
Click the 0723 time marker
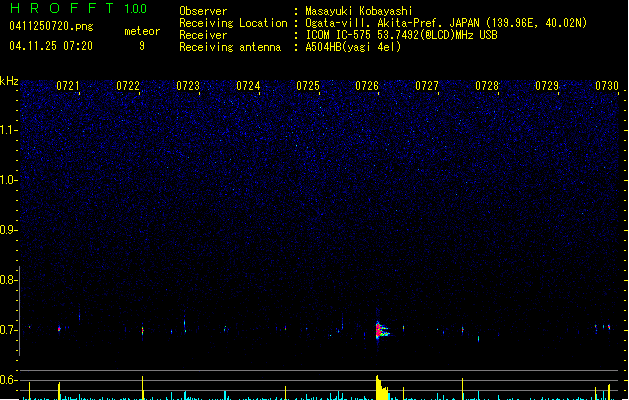(188, 86)
